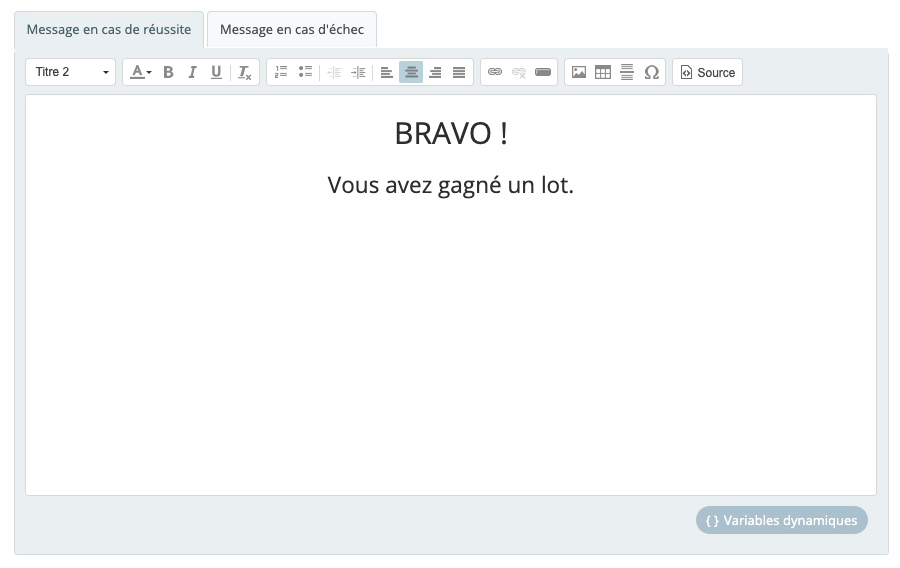Open the Titre 2 paragraph format dropdown

pos(70,72)
